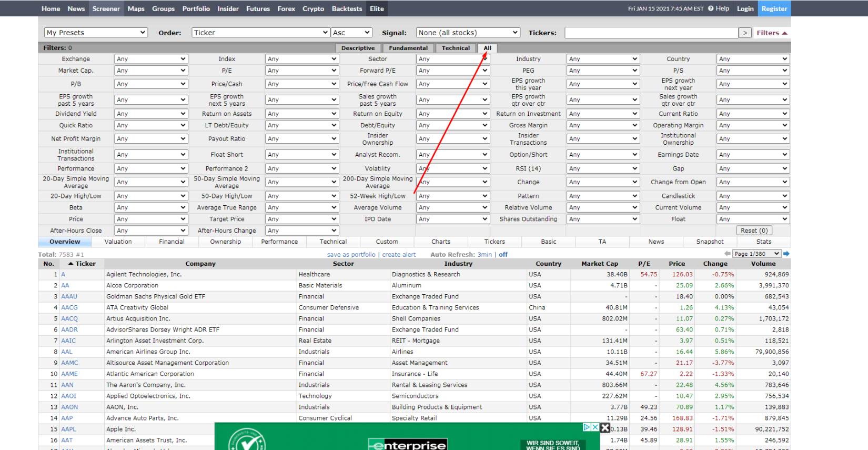
Task: Close the ad with black X icon
Action: point(605,428)
